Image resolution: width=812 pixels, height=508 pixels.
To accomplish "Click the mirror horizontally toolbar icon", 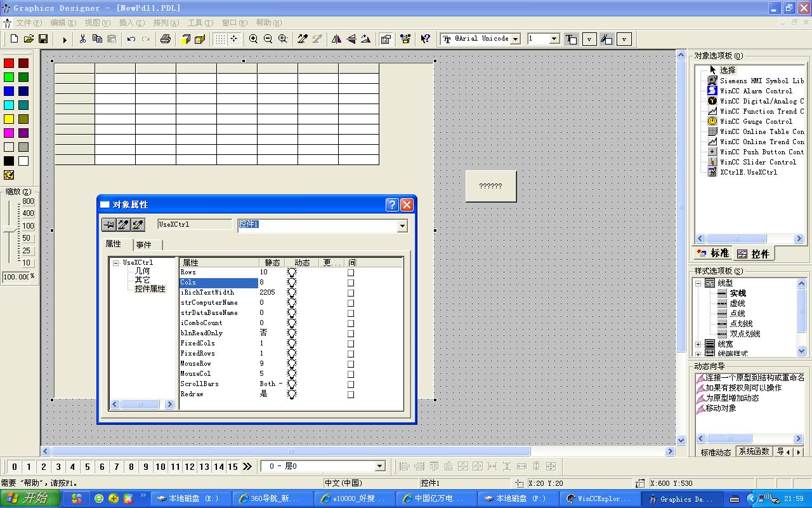I will tap(336, 39).
